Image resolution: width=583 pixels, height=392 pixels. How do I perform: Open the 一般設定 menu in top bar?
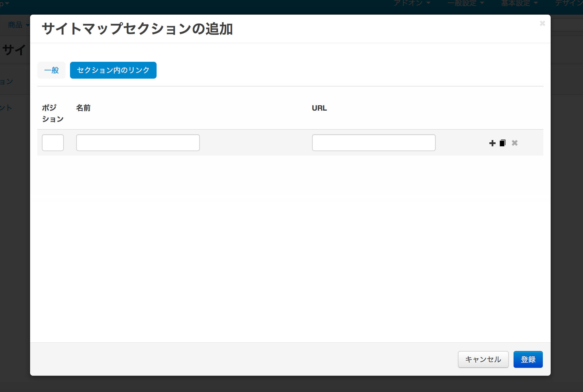pyautogui.click(x=466, y=3)
